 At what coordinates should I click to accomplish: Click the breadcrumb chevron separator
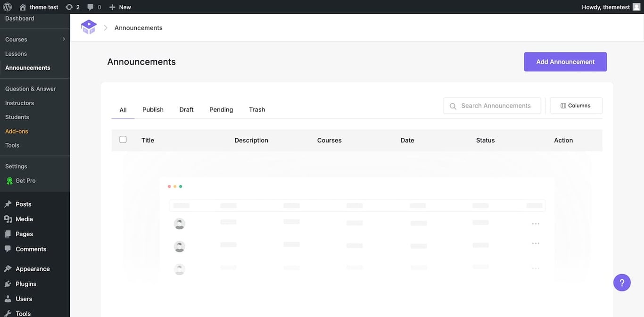[x=106, y=28]
